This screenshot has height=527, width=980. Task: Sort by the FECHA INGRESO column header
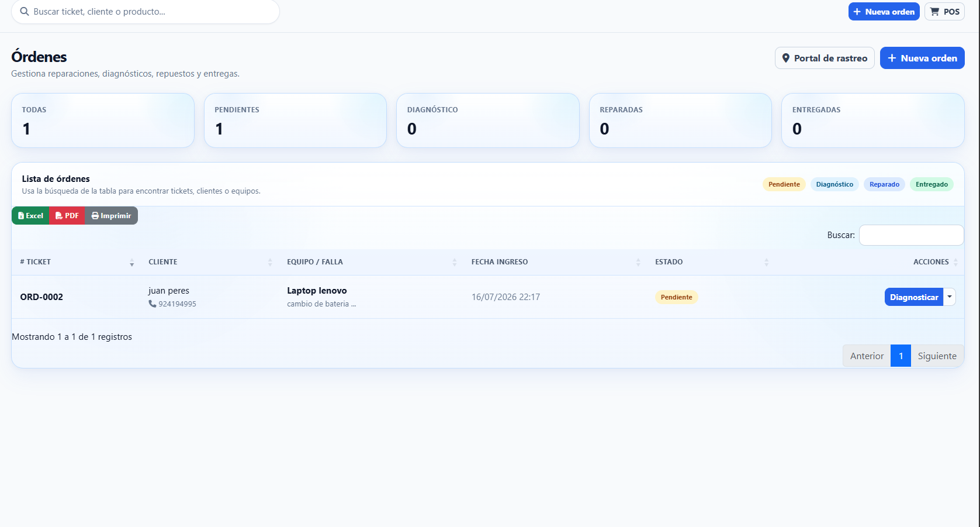click(x=555, y=262)
